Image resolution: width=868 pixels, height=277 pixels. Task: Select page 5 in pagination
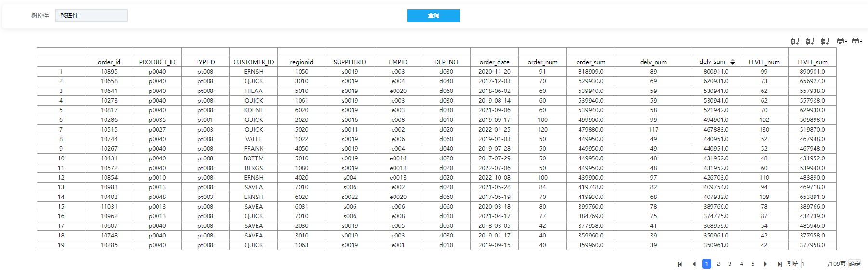click(753, 264)
